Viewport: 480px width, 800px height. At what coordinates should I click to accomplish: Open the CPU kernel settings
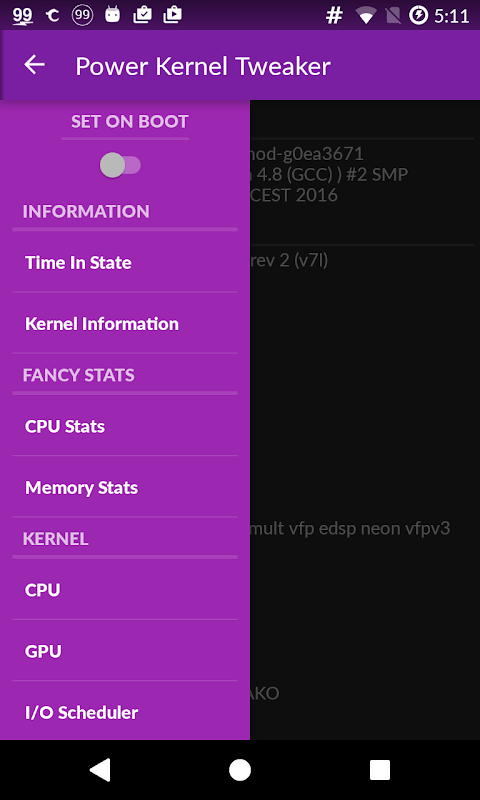[x=125, y=590]
